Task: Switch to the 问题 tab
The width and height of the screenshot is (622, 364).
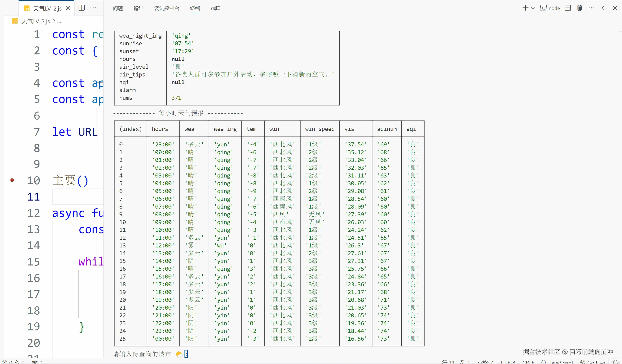Action: click(x=118, y=8)
